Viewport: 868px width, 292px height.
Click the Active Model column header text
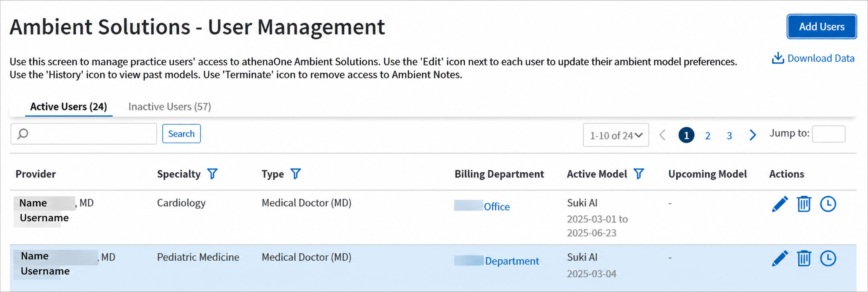(x=597, y=174)
